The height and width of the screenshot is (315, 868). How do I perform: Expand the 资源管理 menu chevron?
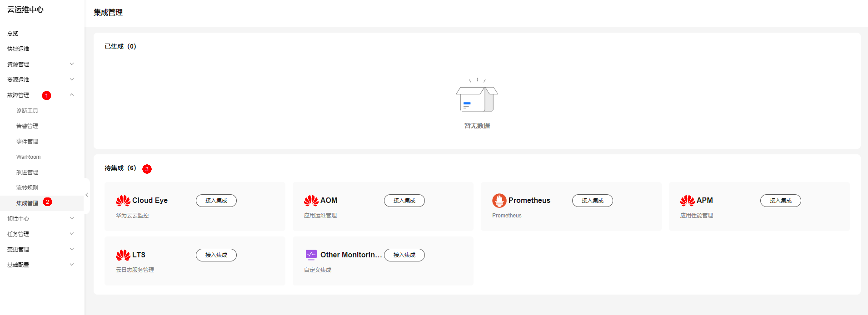pyautogui.click(x=72, y=64)
